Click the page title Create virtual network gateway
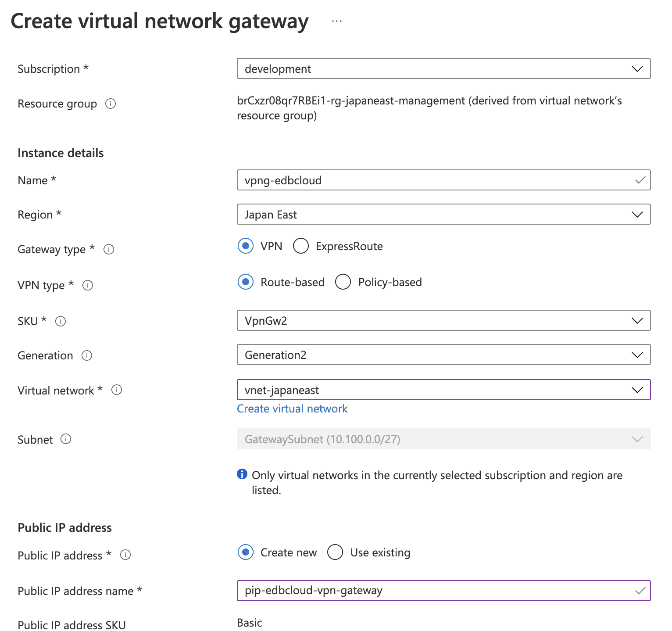 click(x=160, y=21)
